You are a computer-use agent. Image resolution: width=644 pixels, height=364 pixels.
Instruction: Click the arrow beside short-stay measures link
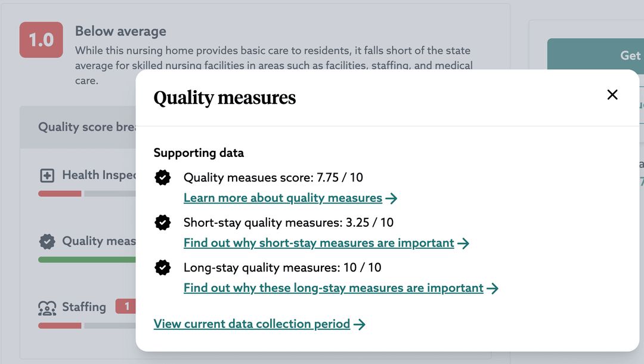point(465,243)
